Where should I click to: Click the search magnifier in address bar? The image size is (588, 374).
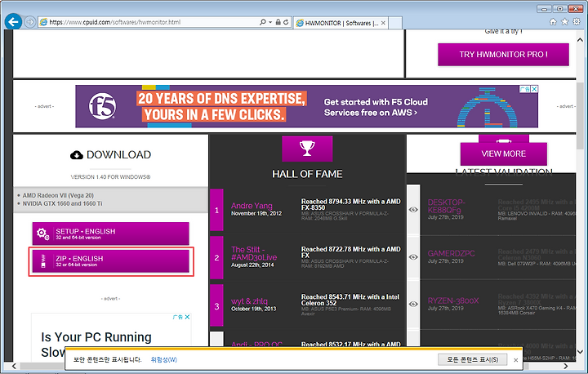pos(262,22)
